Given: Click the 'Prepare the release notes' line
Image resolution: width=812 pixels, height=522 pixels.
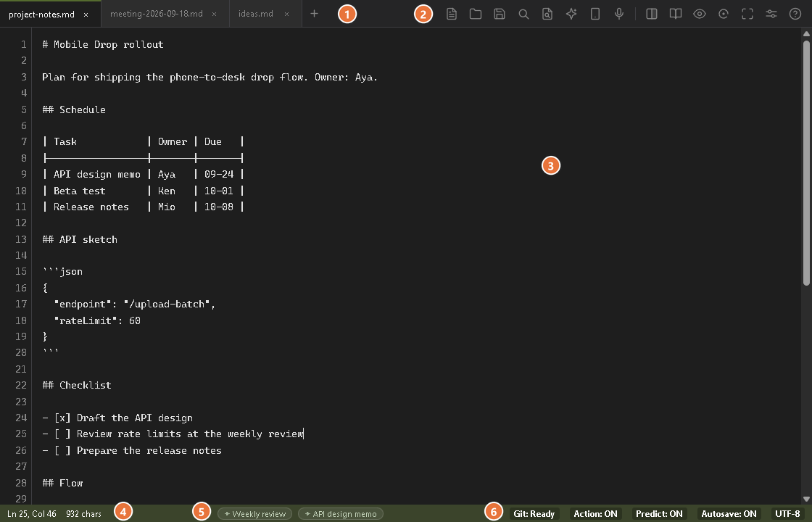Looking at the screenshot, I should click(132, 450).
